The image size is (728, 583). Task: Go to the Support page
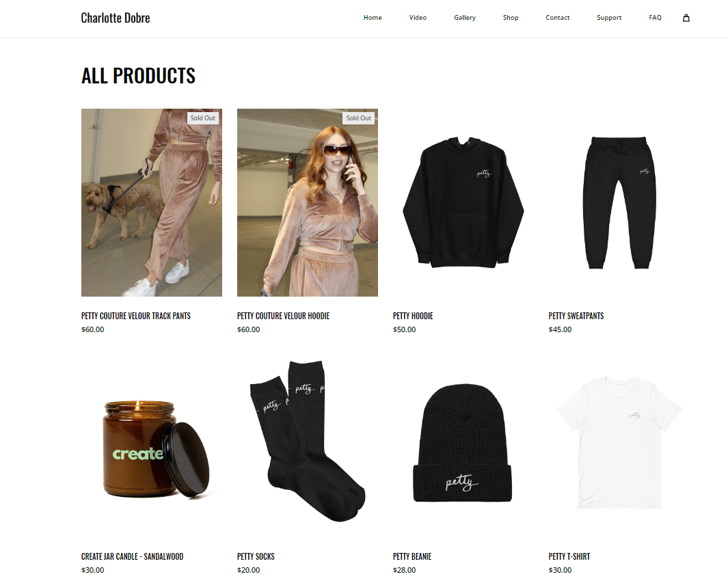pos(608,18)
